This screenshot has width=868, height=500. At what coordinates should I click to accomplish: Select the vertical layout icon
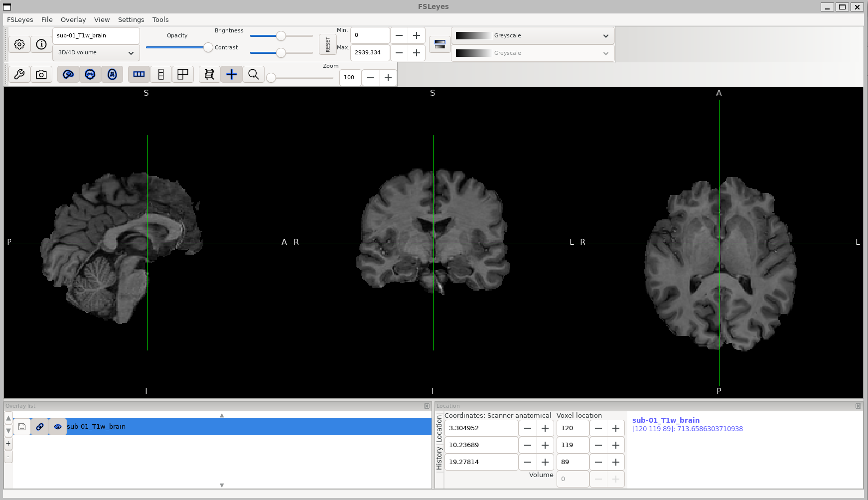tap(161, 74)
